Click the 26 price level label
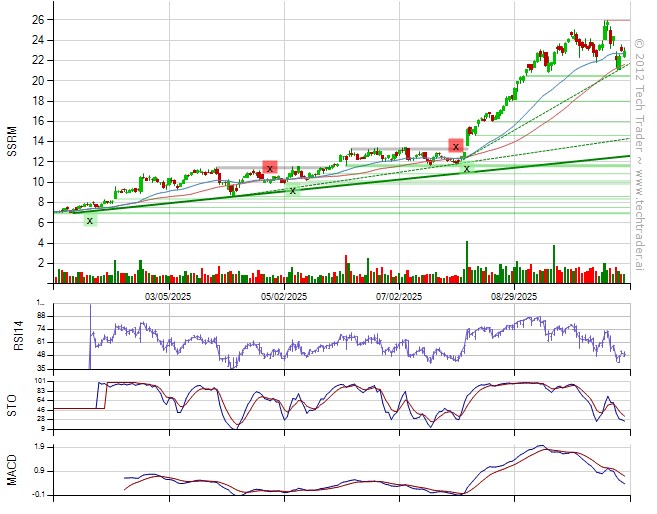 click(37, 20)
